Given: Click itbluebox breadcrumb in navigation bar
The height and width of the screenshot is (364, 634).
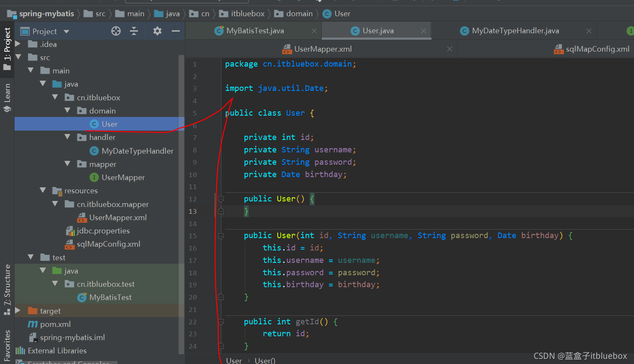Looking at the screenshot, I should 242,14.
